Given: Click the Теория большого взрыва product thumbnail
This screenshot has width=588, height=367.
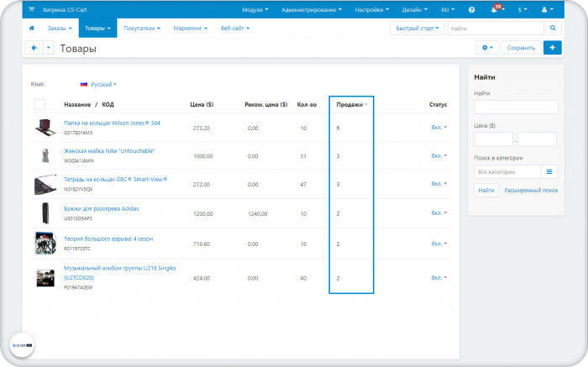Looking at the screenshot, I should coord(45,244).
